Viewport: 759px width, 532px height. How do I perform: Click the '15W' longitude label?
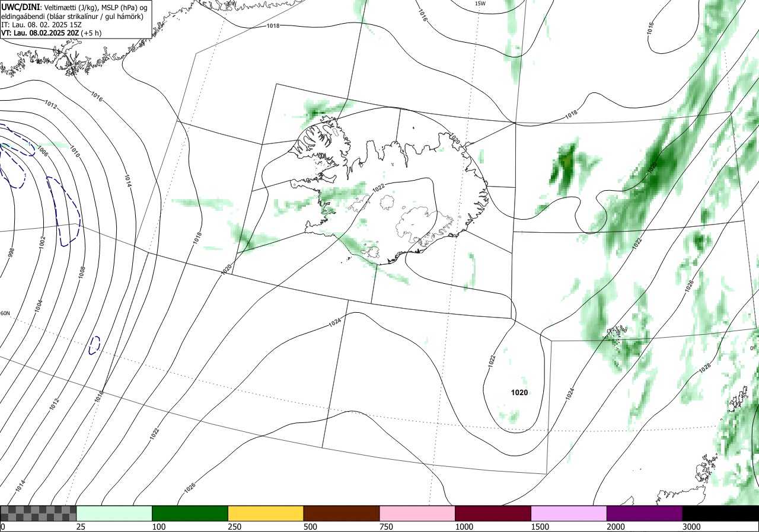480,4
